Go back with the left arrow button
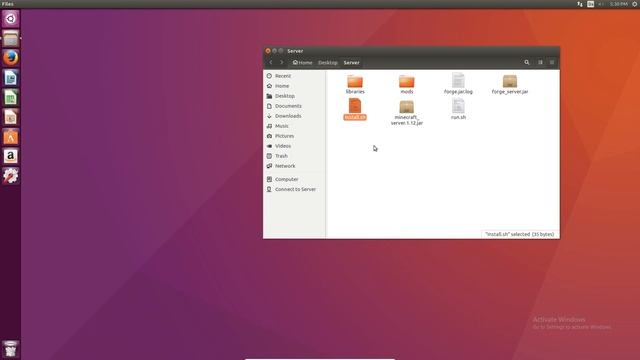The width and height of the screenshot is (640, 360). click(271, 62)
